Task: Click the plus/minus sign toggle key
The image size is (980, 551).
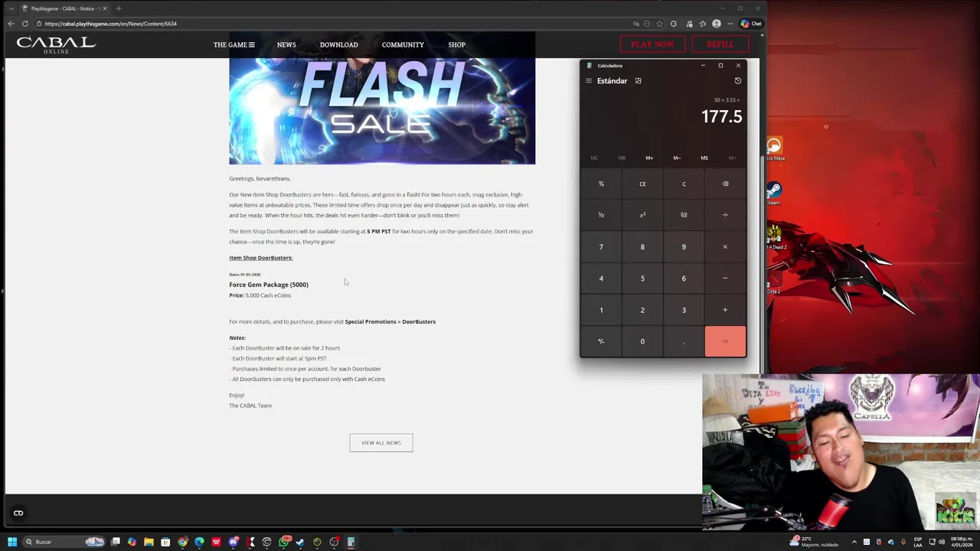Action: click(601, 341)
